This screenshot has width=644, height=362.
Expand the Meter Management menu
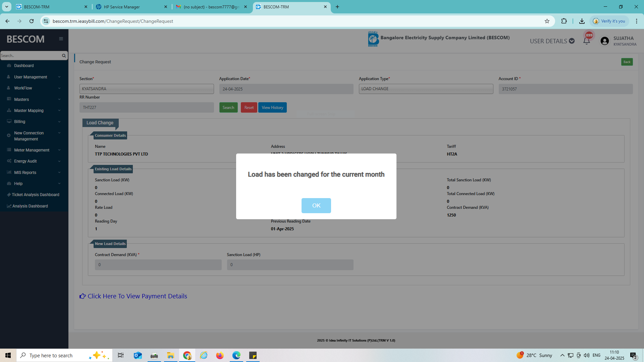point(34,150)
